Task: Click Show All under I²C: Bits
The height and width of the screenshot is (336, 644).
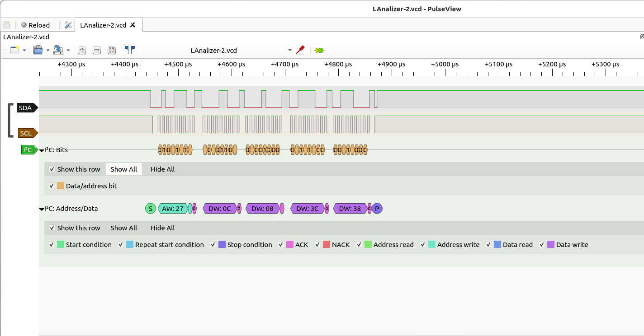Action: tap(124, 169)
